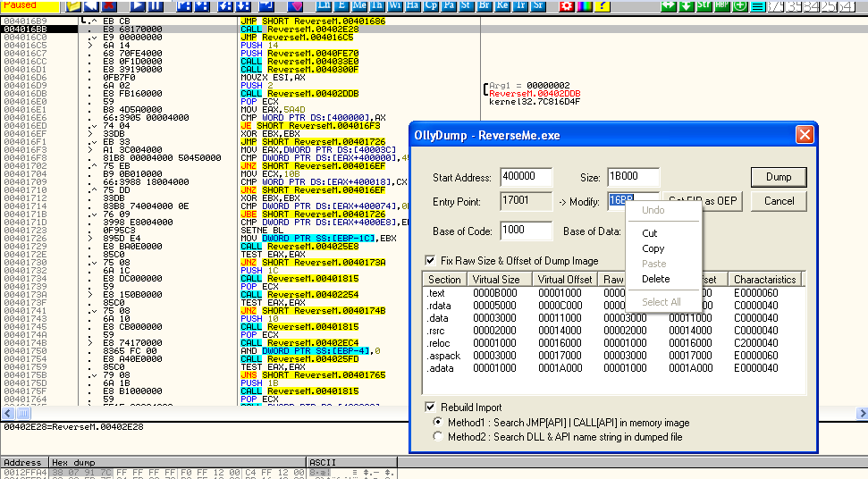868x479 pixels.
Task: Open Memory map via Me button
Action: click(359, 6)
